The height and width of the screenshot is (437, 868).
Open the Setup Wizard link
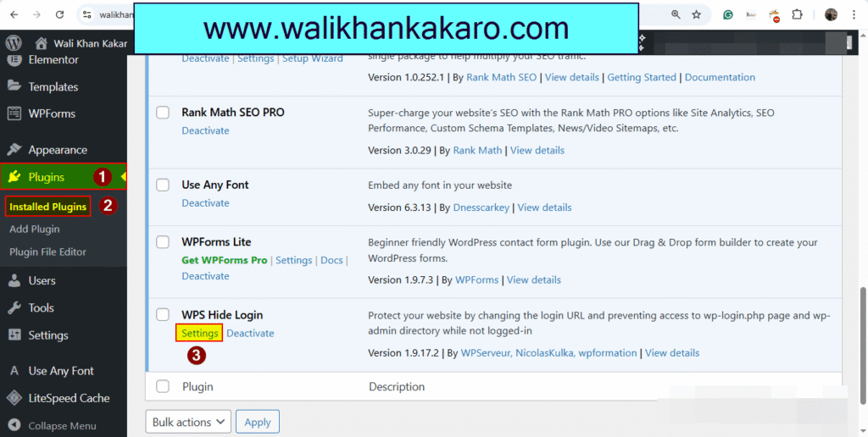312,58
